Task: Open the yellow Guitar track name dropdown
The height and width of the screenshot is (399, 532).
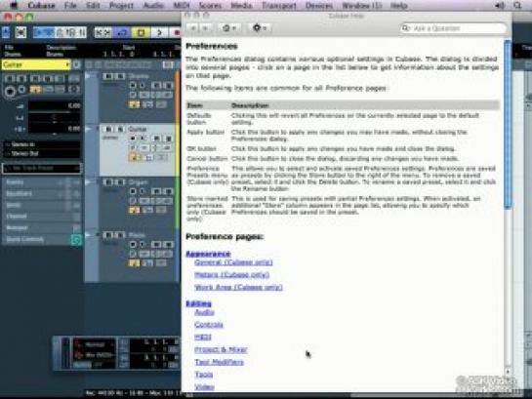Action: [36, 64]
